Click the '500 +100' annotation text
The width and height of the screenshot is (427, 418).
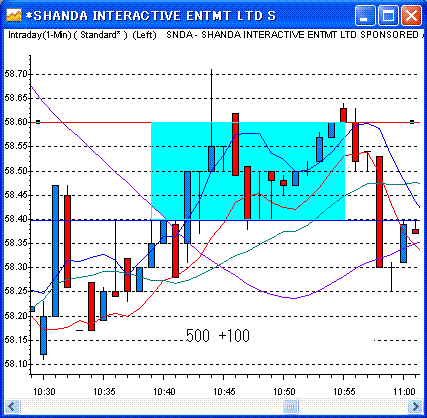pyautogui.click(x=218, y=336)
